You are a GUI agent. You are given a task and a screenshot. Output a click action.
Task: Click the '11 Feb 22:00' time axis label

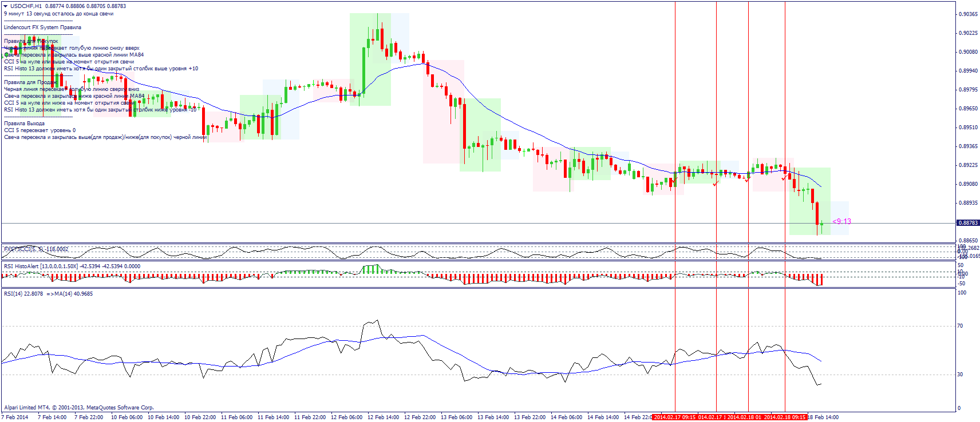pos(310,417)
